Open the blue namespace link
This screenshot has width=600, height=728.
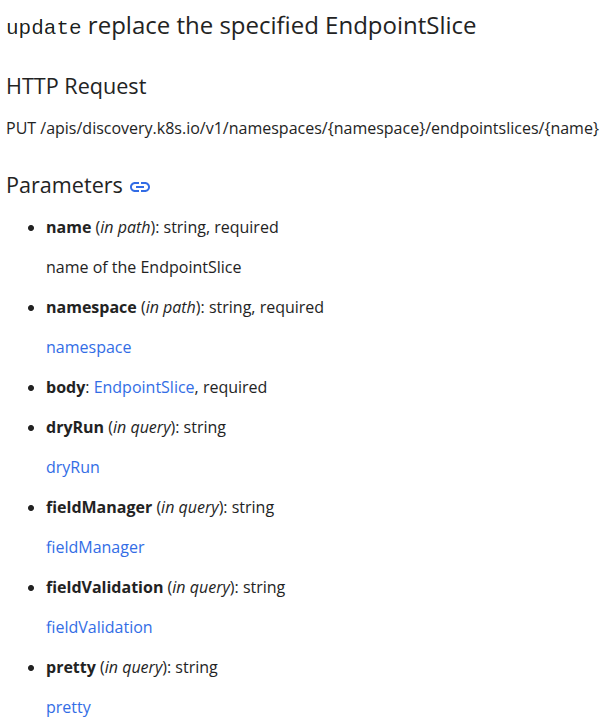point(88,347)
